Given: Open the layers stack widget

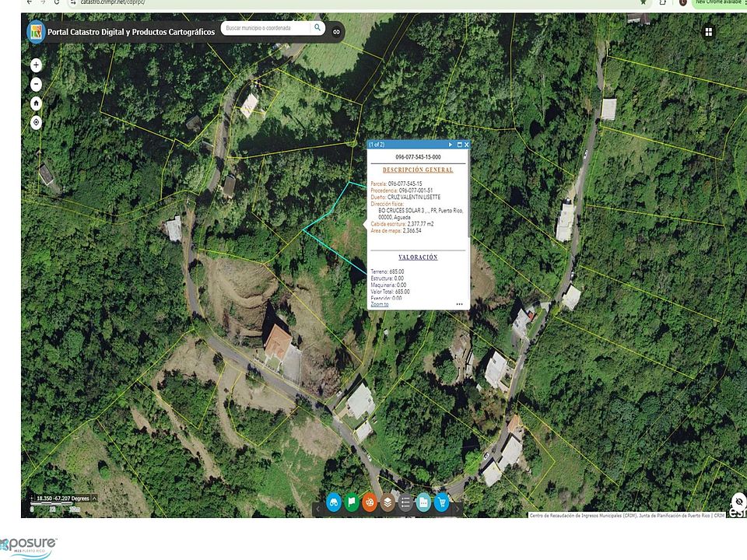Looking at the screenshot, I should coord(388,502).
